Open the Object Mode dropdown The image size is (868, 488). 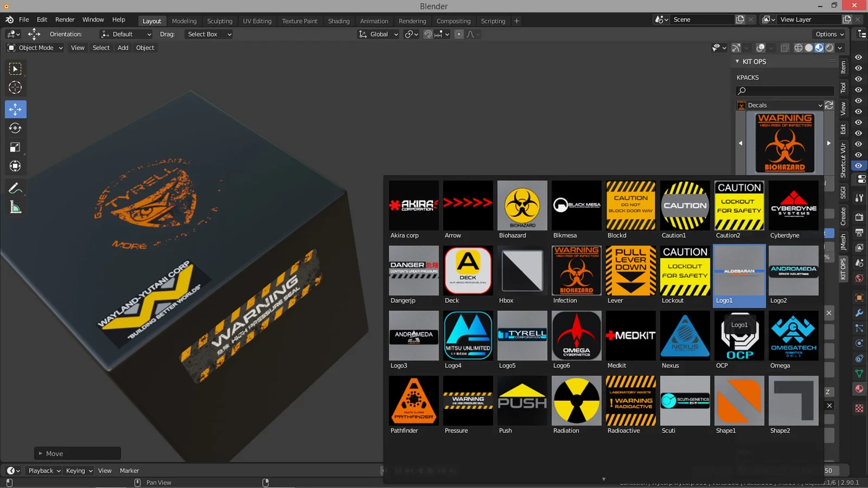[x=34, y=48]
